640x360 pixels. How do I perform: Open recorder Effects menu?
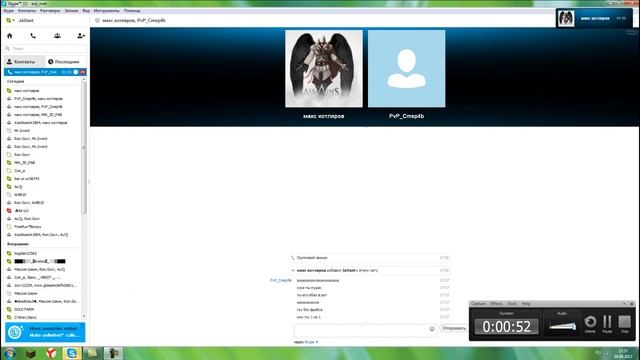coord(496,304)
